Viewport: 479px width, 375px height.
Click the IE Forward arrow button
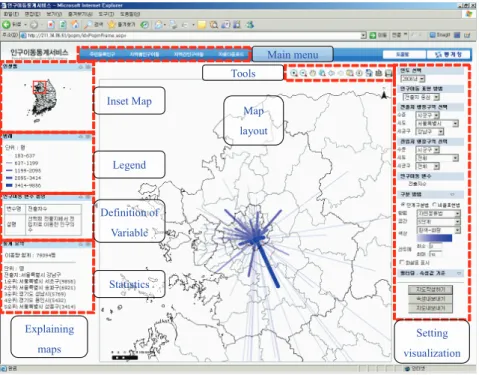[34, 25]
